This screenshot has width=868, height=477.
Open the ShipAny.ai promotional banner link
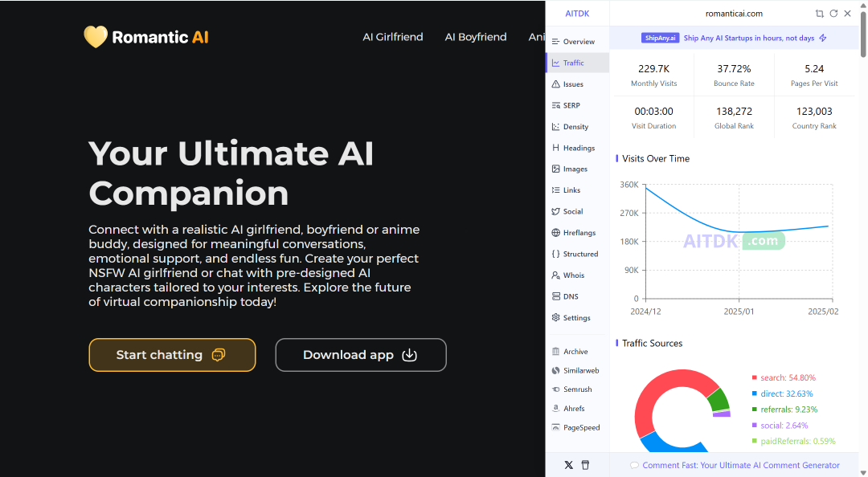click(x=734, y=39)
